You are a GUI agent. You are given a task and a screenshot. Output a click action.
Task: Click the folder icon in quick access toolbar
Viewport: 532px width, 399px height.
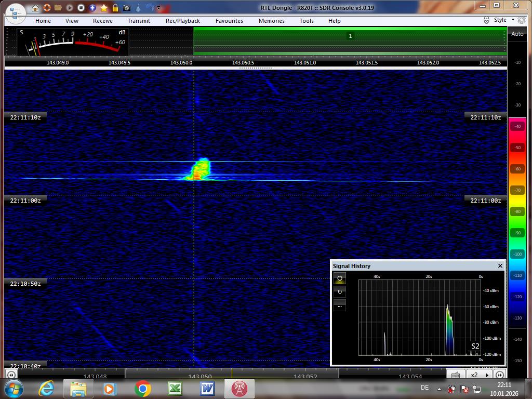click(x=58, y=7)
